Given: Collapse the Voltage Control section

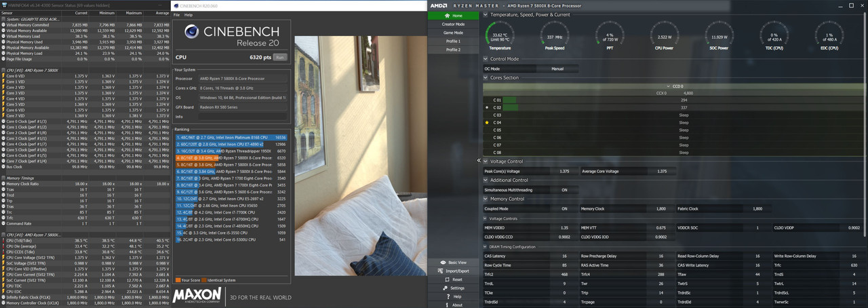Looking at the screenshot, I should pos(486,161).
